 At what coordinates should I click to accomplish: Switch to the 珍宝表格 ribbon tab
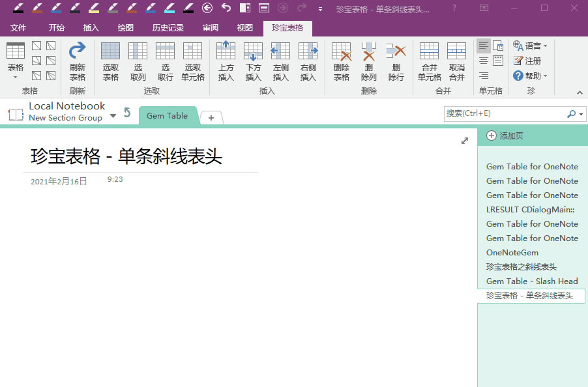[287, 27]
